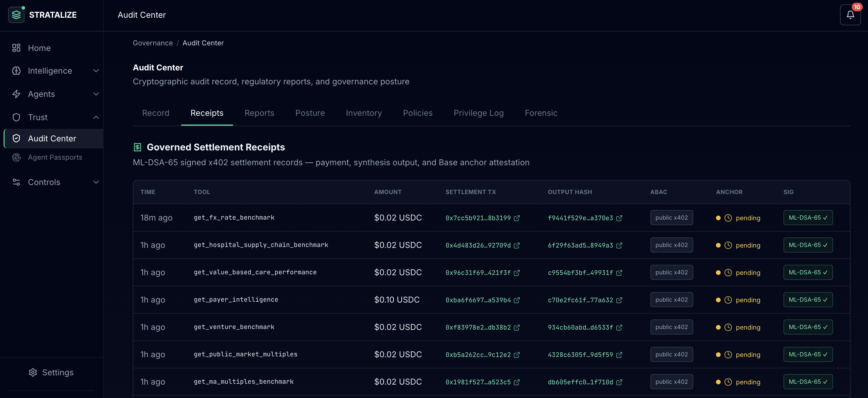The width and height of the screenshot is (868, 398).
Task: Click the Intelligence brain icon
Action: click(16, 71)
